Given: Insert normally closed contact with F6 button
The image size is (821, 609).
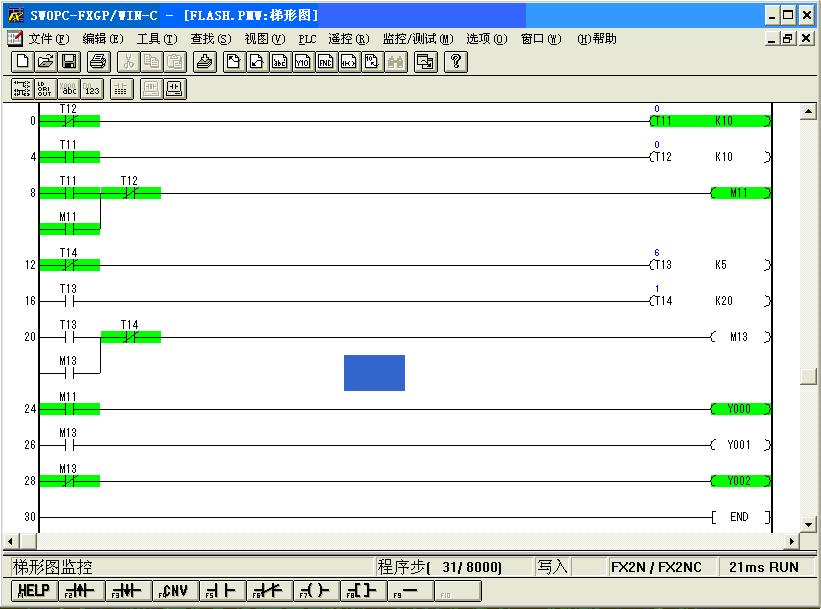Looking at the screenshot, I should (269, 591).
